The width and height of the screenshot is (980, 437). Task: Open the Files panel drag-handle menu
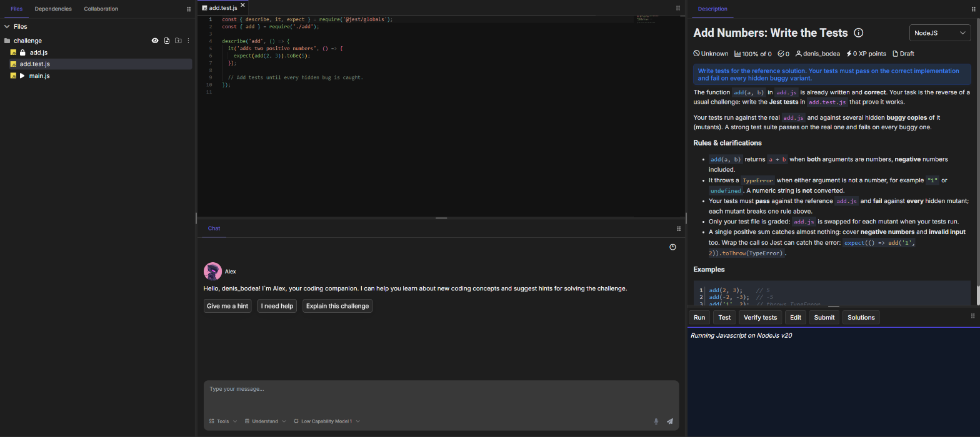point(189,9)
